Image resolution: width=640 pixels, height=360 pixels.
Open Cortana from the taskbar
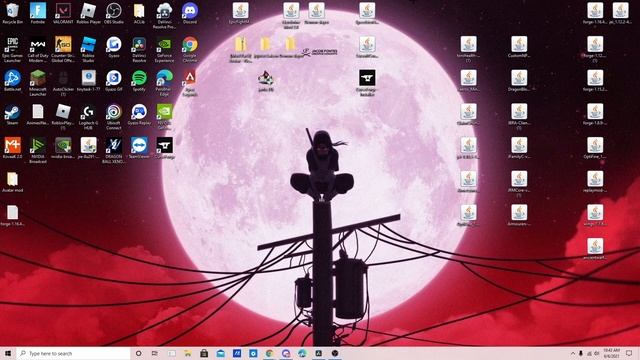(138, 353)
